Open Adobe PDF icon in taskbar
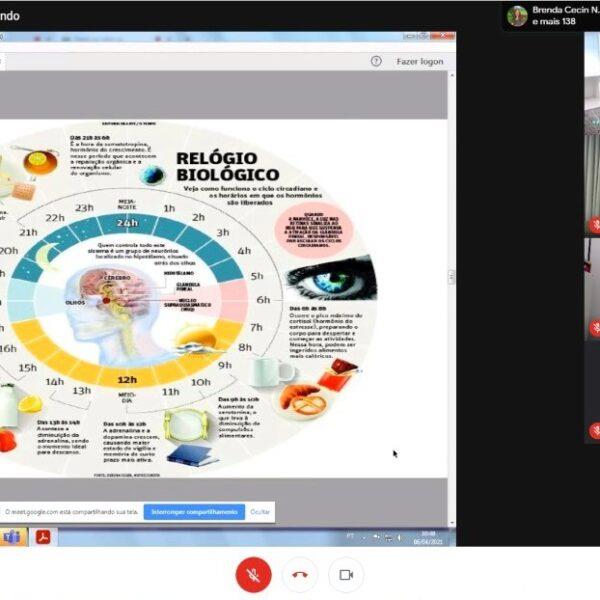This screenshot has width=600, height=600. 43,537
